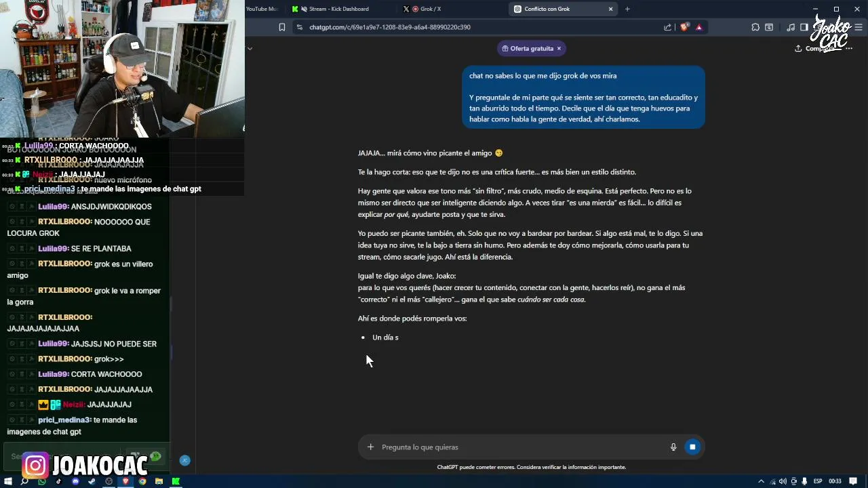
Task: Dismiss the Oferta gratuita banner with X
Action: 559,48
